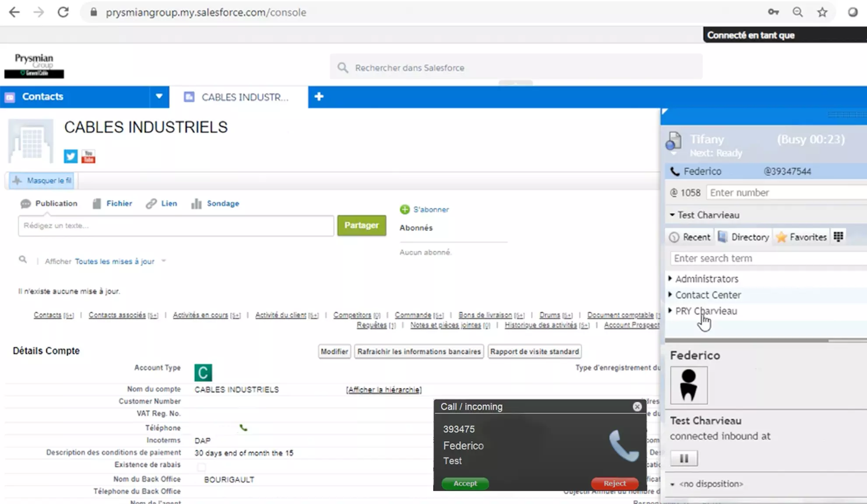This screenshot has width=867, height=504.
Task: Click the Federico call line phone icon
Action: 675,172
